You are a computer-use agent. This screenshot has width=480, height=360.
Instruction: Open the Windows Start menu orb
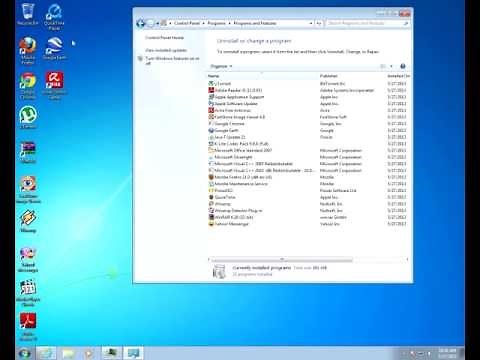(x=25, y=353)
